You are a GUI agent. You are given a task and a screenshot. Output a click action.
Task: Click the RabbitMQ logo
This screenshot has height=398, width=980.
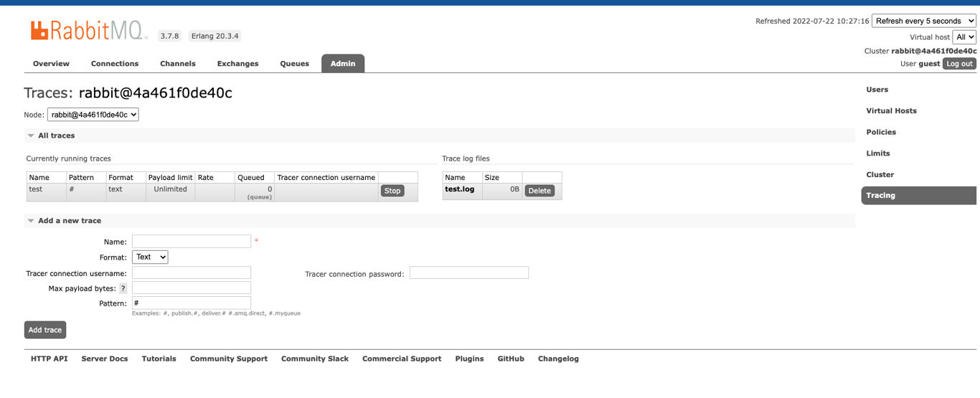point(89,31)
